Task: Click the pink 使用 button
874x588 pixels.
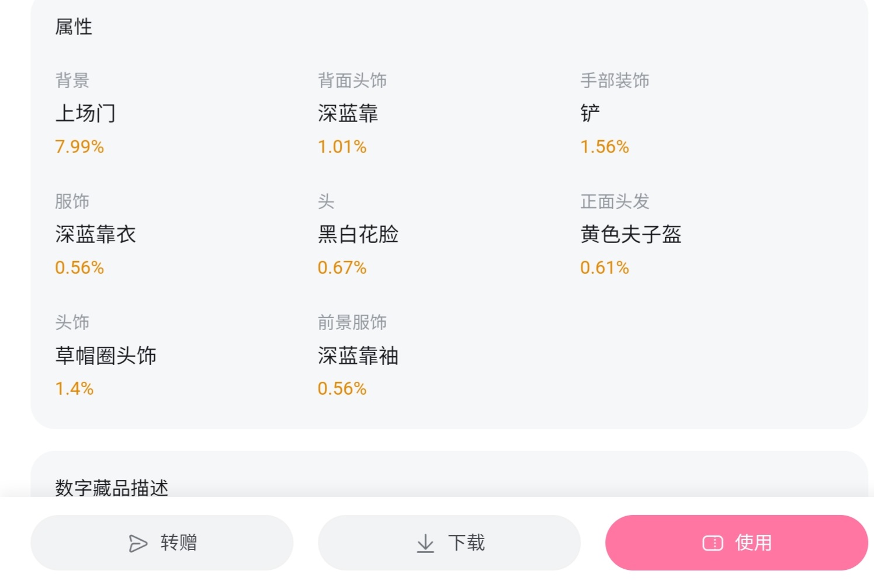Action: [x=737, y=543]
